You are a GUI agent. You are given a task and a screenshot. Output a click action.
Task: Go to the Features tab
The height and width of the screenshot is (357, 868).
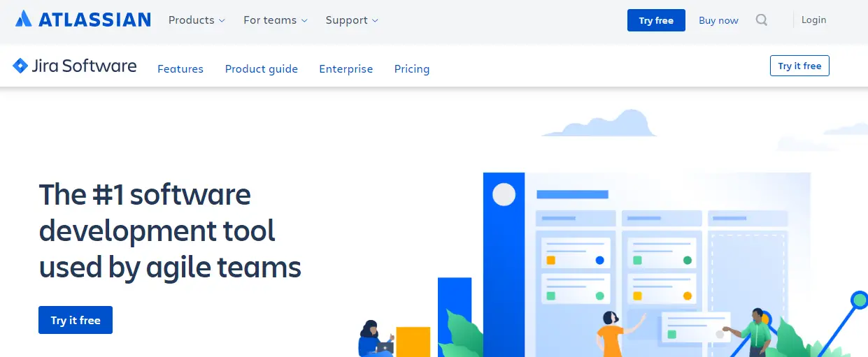[x=180, y=68]
